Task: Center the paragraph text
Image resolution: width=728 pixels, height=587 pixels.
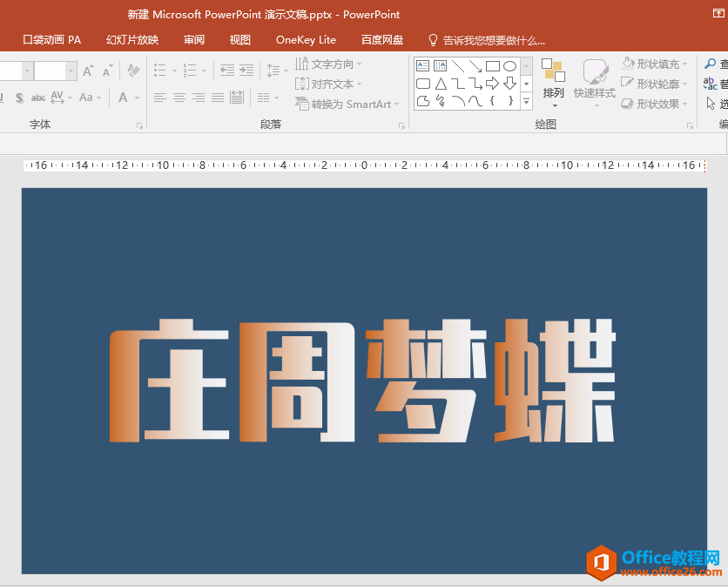Action: coord(179,98)
